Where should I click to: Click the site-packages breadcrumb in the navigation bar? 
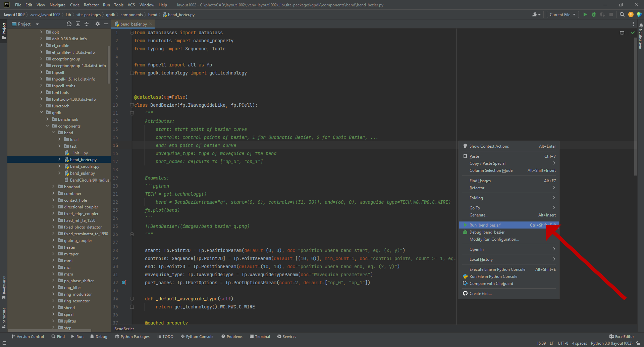coord(88,14)
